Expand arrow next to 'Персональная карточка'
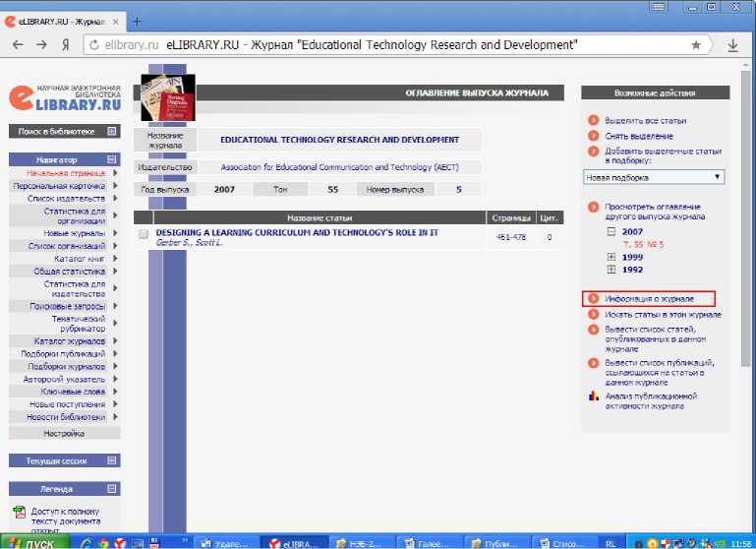 tap(115, 186)
